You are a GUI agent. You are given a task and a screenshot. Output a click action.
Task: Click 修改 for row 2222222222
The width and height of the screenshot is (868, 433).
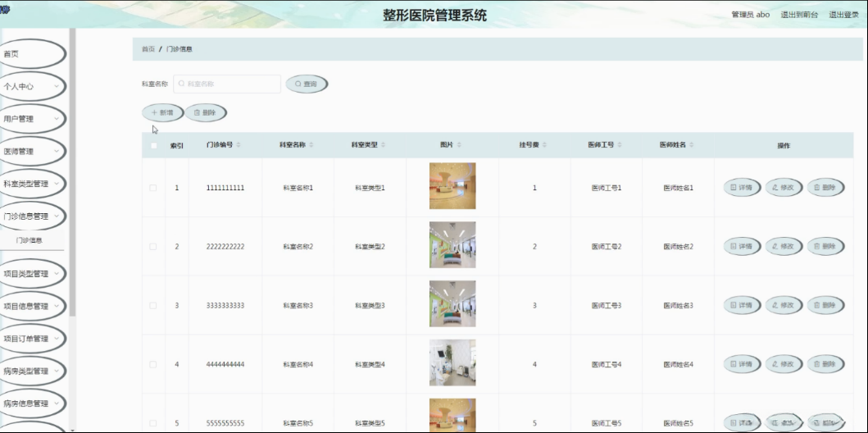coord(784,246)
